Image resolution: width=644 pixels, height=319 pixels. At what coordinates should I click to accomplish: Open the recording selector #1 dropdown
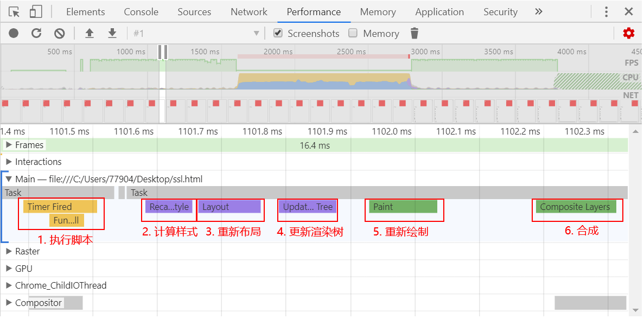(x=195, y=34)
